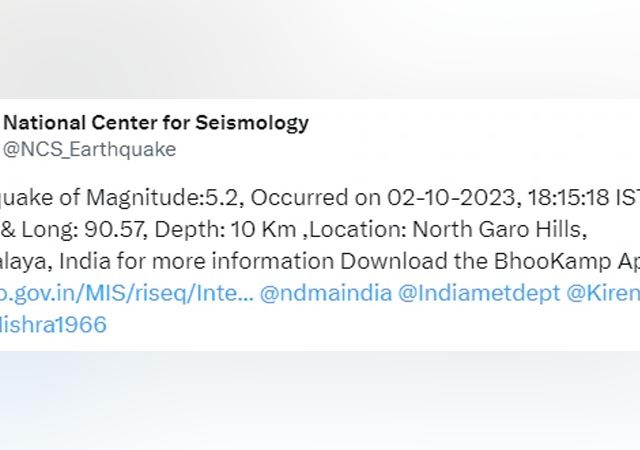Screen dimensions: 640x450
Task: Open the partially visible @Kiren mention
Action: point(603,293)
